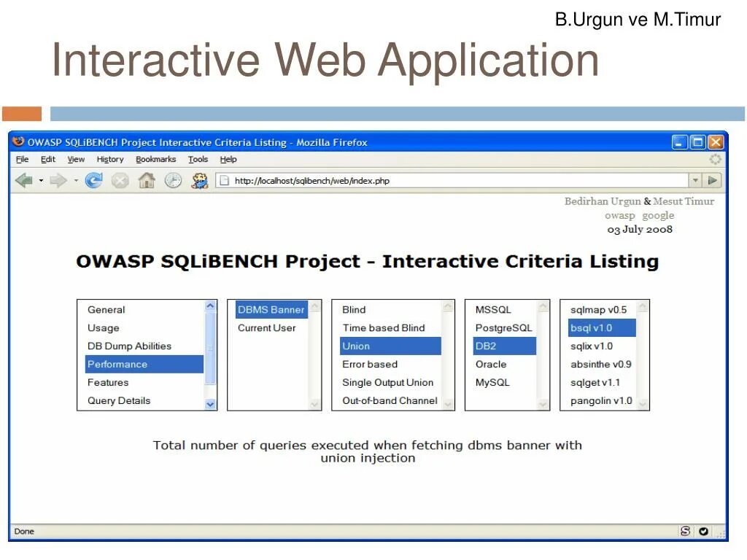747x560 pixels.
Task: Open the History clock icon
Action: (174, 181)
